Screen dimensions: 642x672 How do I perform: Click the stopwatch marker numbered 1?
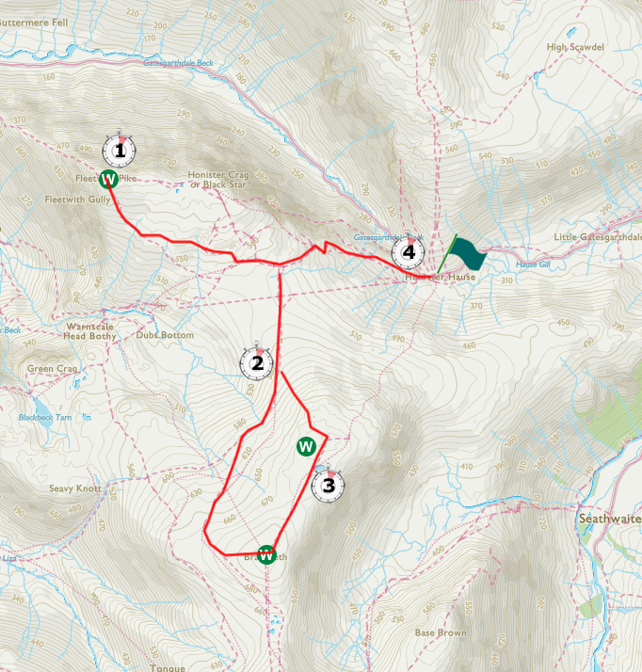click(x=120, y=150)
